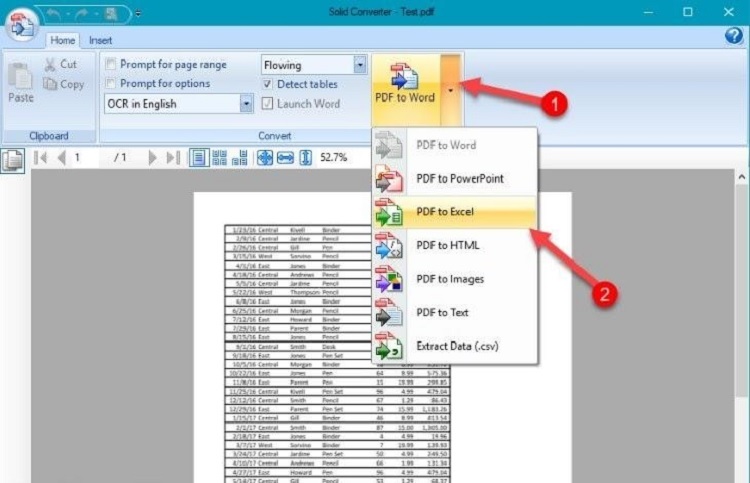Go to next page arrow icon
This screenshot has width=750, height=483.
pyautogui.click(x=152, y=157)
